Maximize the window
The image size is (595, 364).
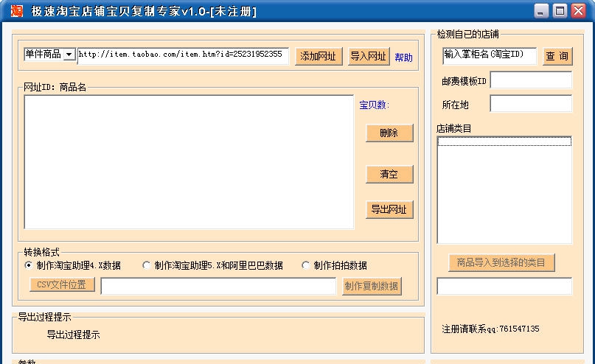(560, 10)
